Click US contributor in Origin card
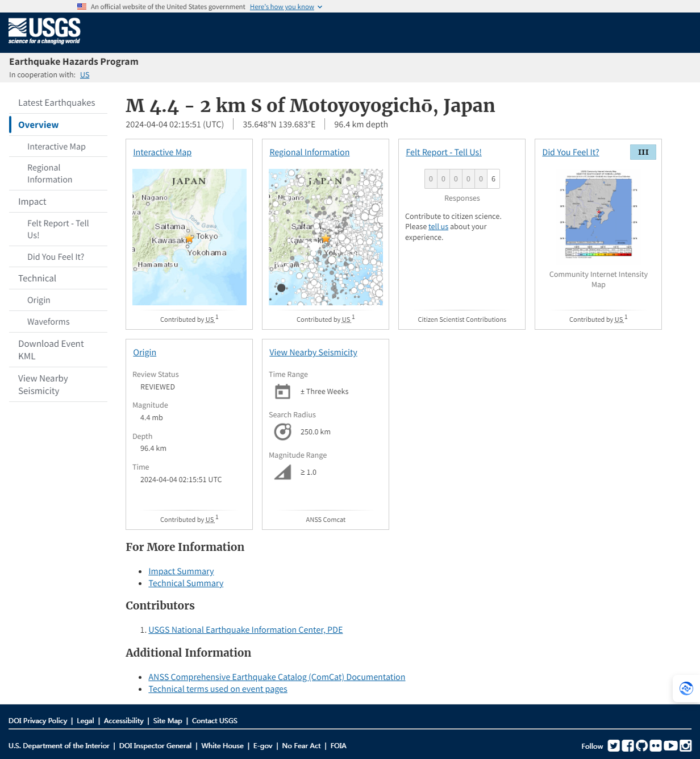The height and width of the screenshot is (759, 700). coord(210,520)
